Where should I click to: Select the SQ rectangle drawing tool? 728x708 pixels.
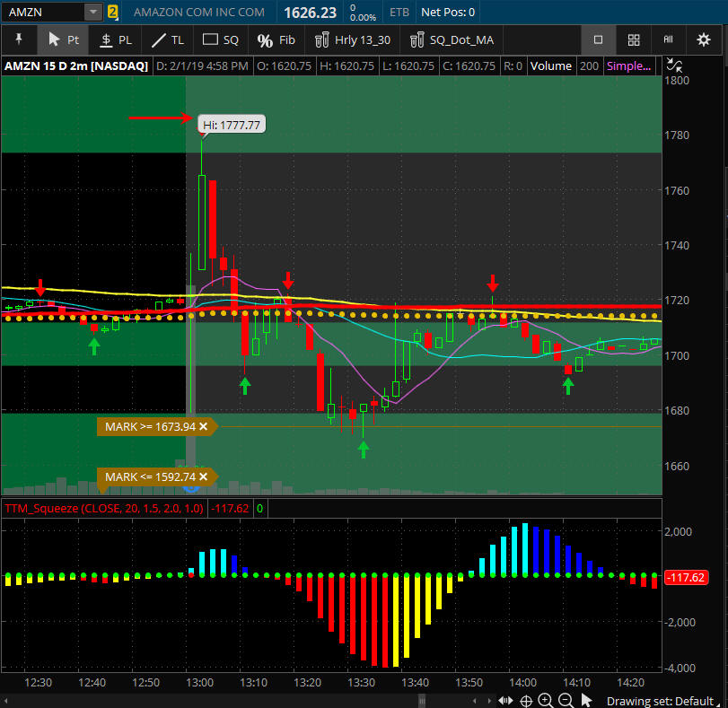(x=221, y=39)
